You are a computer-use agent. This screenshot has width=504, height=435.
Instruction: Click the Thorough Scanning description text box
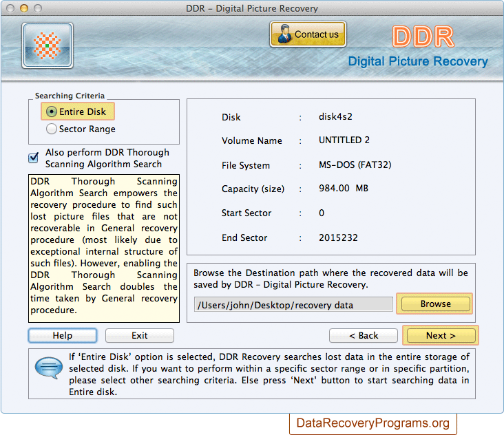point(104,248)
